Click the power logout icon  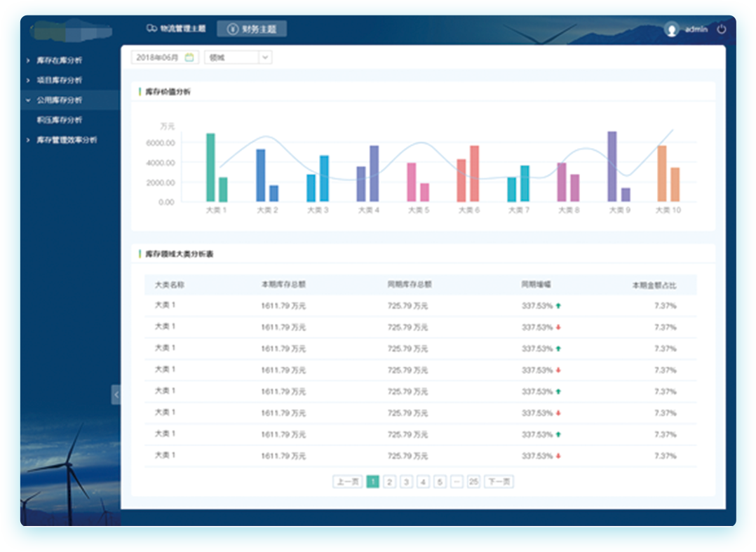point(722,29)
